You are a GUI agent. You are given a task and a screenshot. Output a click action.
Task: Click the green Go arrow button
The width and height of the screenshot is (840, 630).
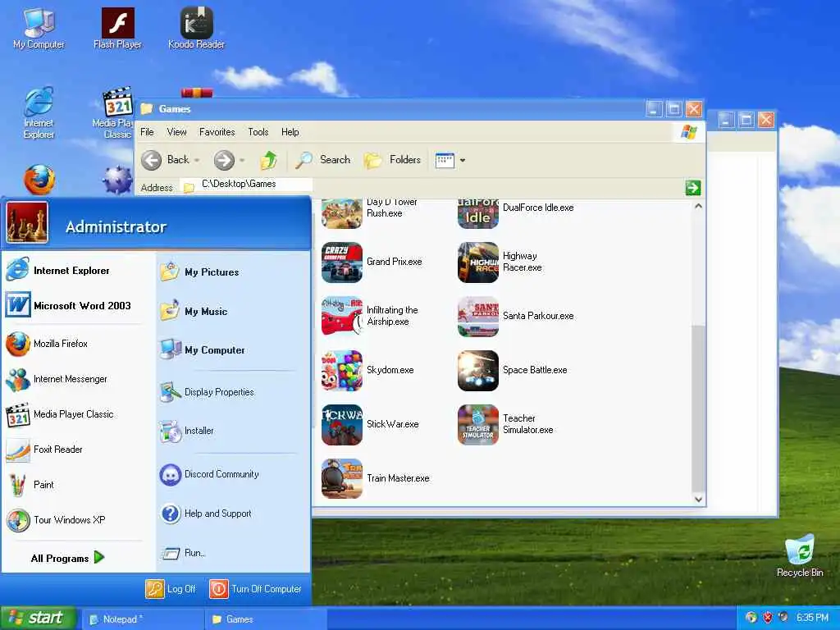[x=692, y=188]
